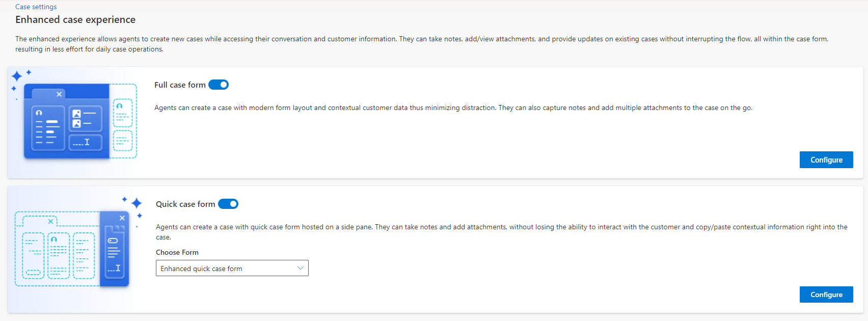This screenshot has height=321, width=868.
Task: Click text cursor icon in Full form illustration
Action: (x=87, y=142)
